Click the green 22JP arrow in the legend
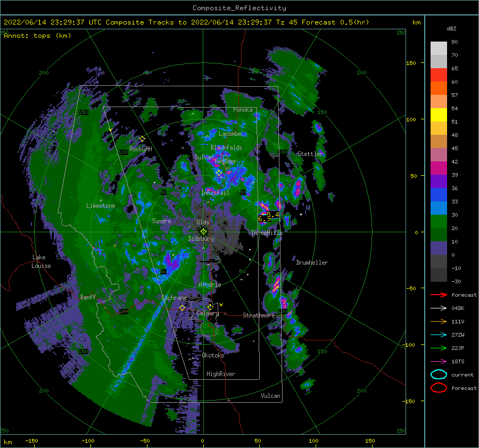The width and height of the screenshot is (479, 448). [439, 348]
